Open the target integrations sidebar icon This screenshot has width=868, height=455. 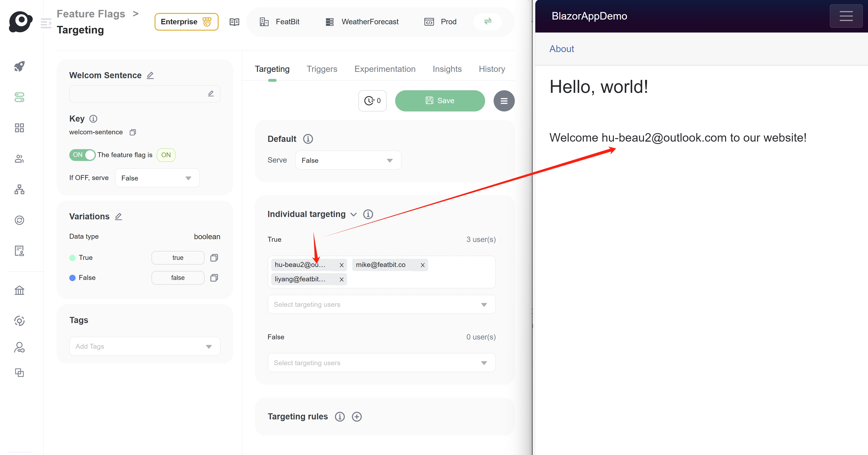tap(19, 320)
